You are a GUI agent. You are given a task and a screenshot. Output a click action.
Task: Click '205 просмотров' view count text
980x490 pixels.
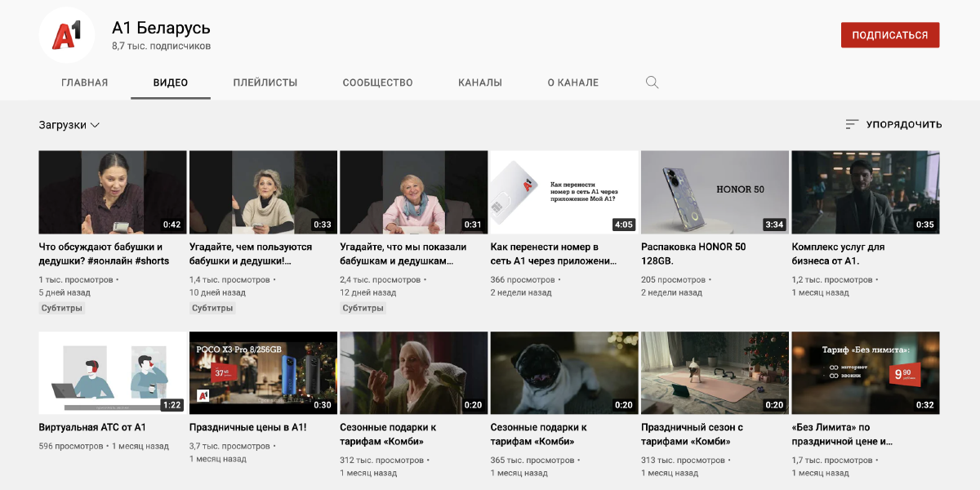pyautogui.click(x=673, y=280)
